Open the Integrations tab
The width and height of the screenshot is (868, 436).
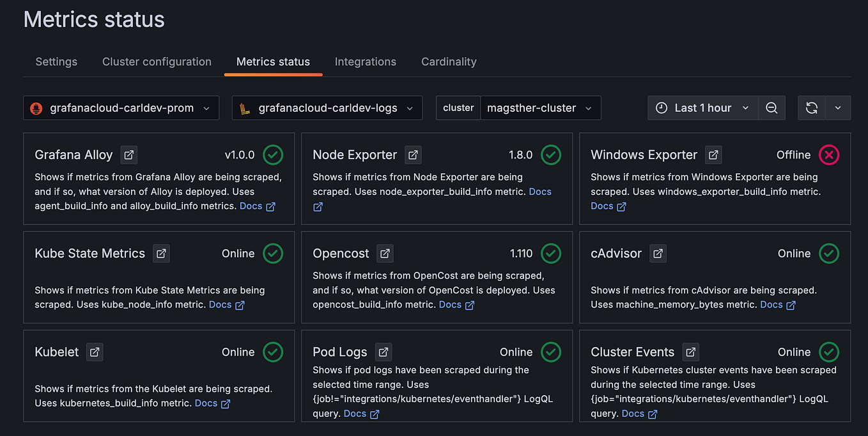point(365,61)
